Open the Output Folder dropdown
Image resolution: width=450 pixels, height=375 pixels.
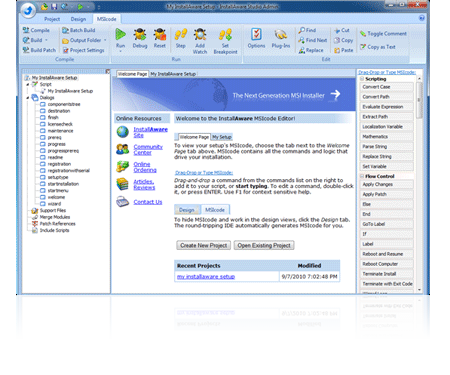[x=105, y=40]
